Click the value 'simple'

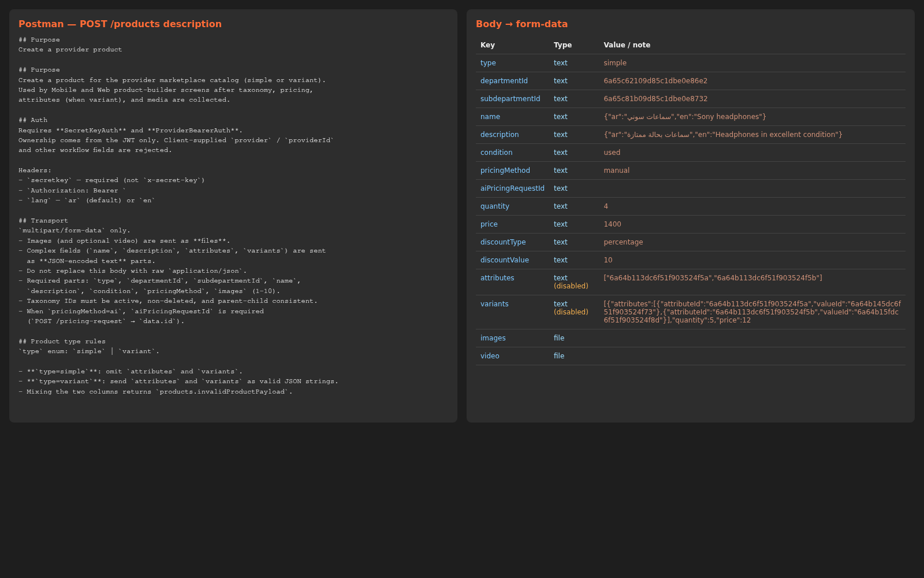tap(615, 63)
